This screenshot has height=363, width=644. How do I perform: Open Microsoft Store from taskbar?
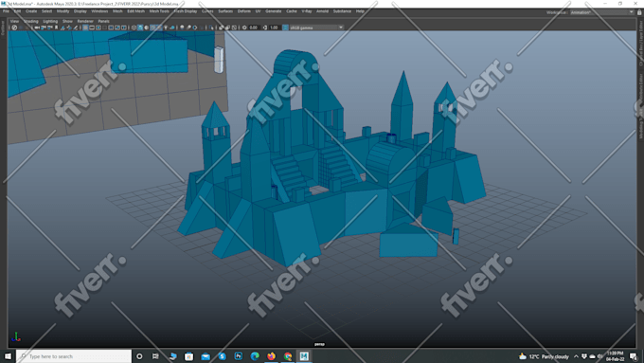188,356
